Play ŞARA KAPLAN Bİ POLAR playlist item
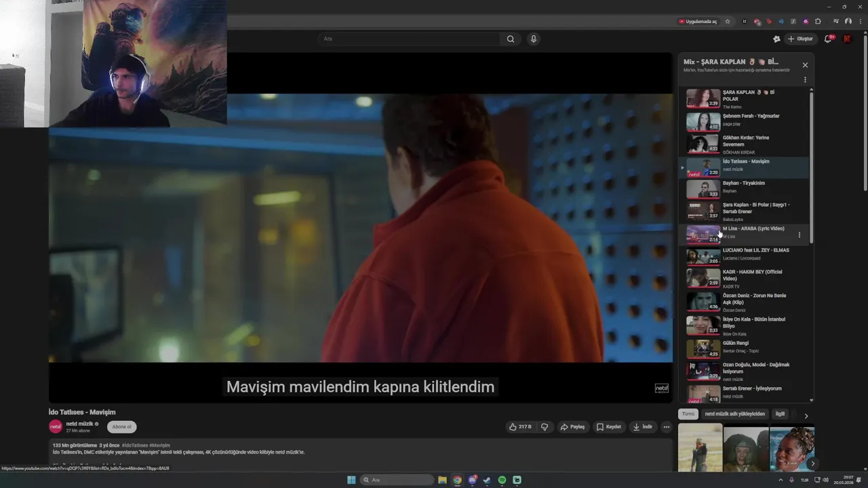 (744, 98)
